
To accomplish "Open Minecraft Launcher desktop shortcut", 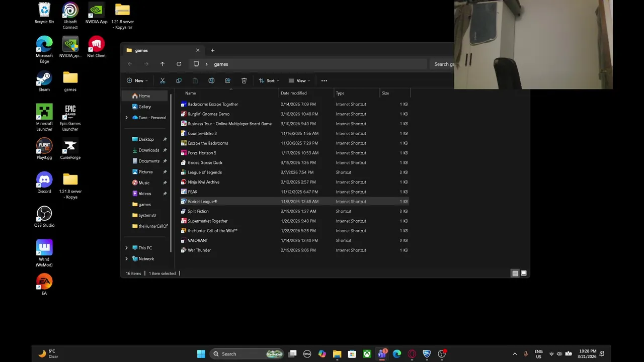I will click(44, 118).
